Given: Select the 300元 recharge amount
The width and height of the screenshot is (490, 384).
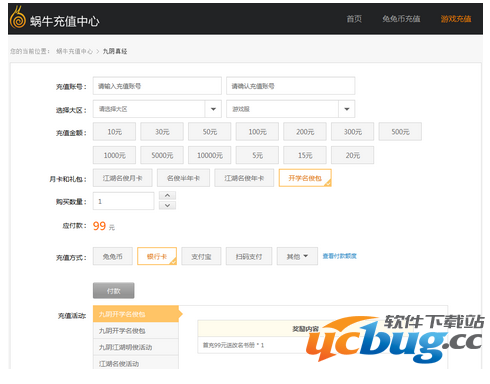Looking at the screenshot, I should tap(353, 132).
